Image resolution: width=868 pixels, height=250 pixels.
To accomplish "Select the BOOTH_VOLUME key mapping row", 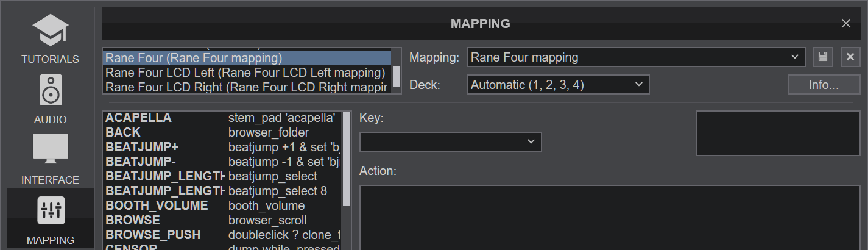I will tap(222, 205).
